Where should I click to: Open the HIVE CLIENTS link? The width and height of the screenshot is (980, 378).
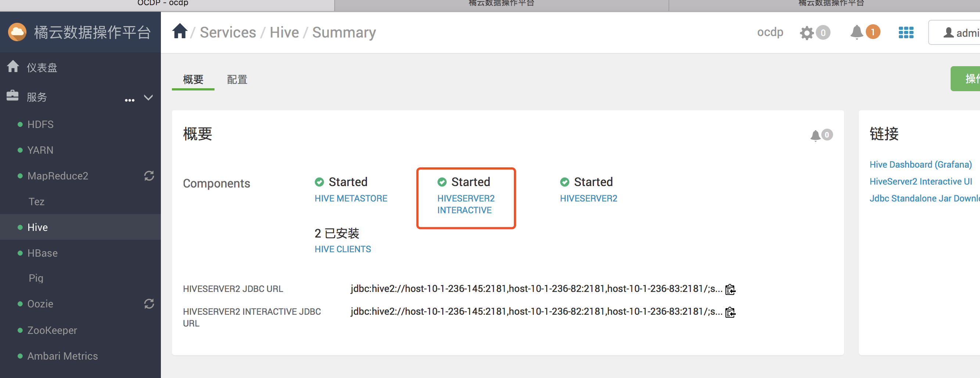click(x=342, y=249)
